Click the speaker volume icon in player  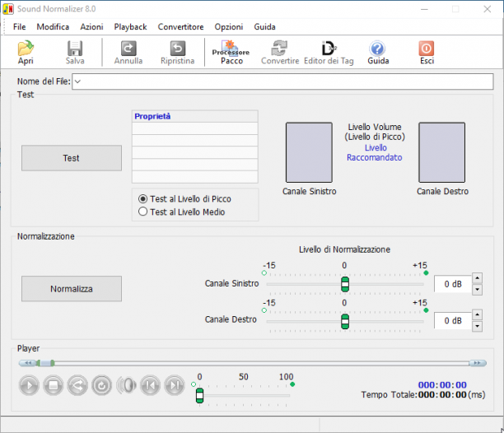click(126, 384)
